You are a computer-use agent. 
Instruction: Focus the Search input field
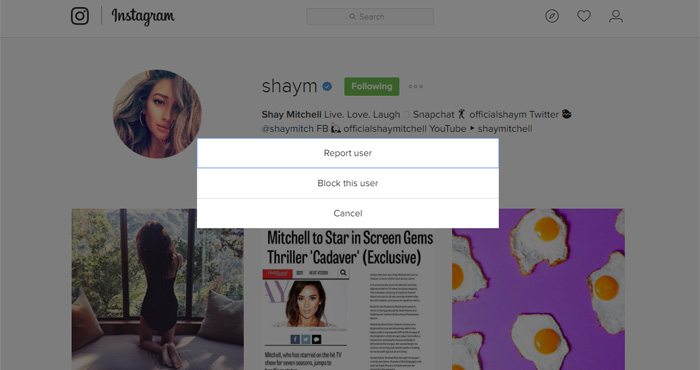pyautogui.click(x=370, y=17)
